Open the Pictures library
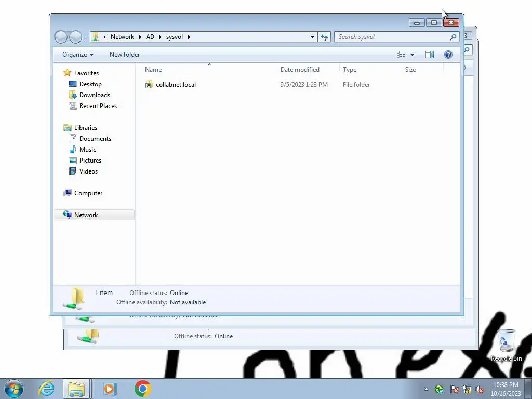 click(90, 160)
